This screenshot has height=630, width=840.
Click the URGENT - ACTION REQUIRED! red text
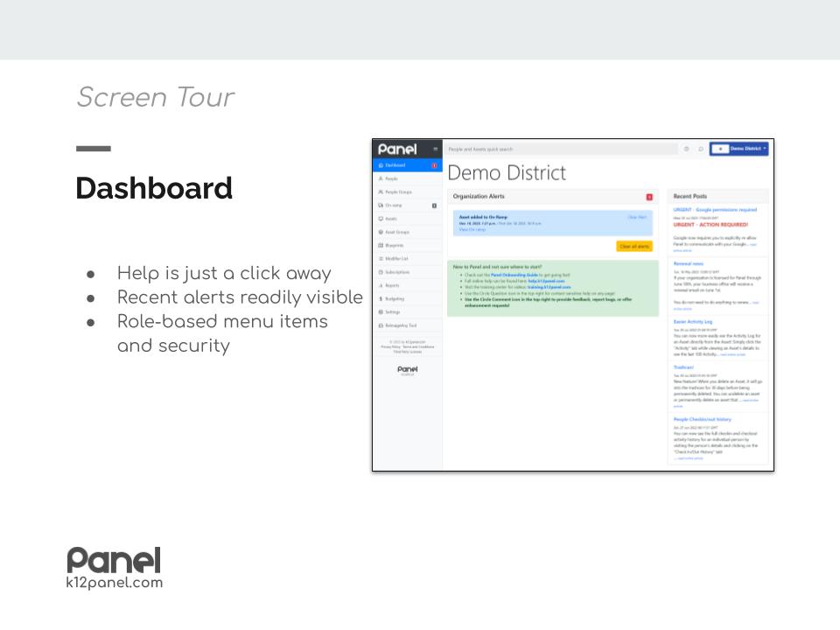[710, 225]
